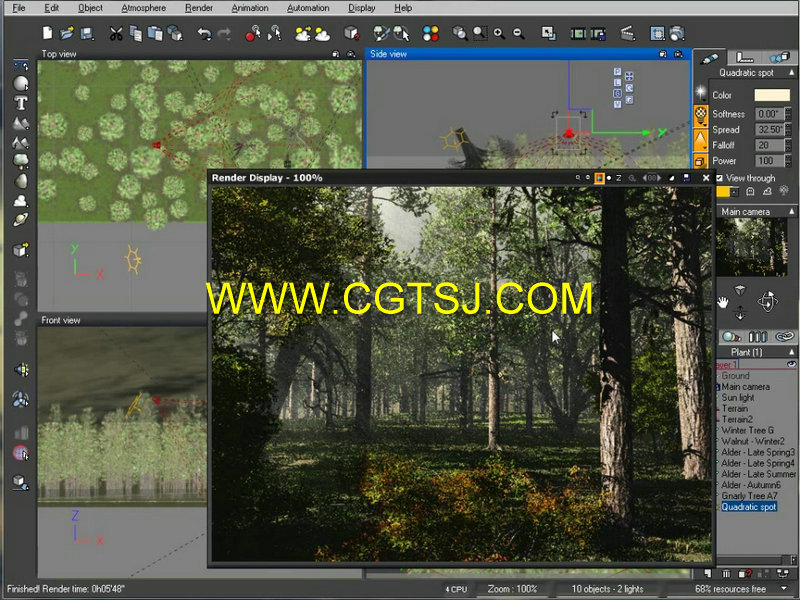800x600 pixels.
Task: Select Gnarly Tree A7 in the layer list
Action: (x=749, y=496)
